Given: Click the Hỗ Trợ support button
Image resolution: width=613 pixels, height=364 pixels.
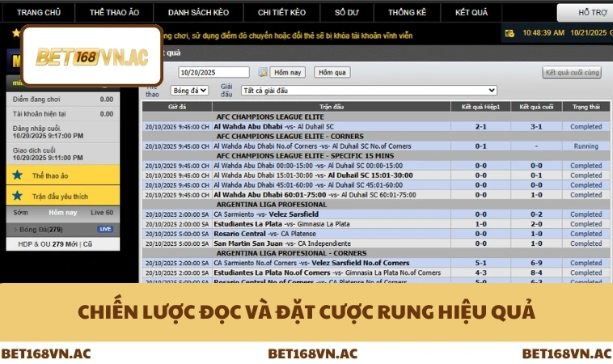Looking at the screenshot, I should point(595,13).
